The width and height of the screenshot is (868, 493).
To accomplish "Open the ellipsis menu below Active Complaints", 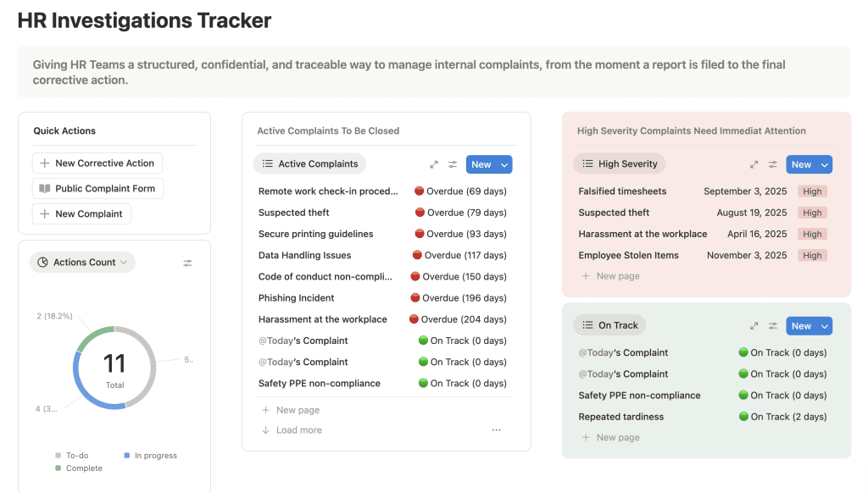I will click(496, 430).
